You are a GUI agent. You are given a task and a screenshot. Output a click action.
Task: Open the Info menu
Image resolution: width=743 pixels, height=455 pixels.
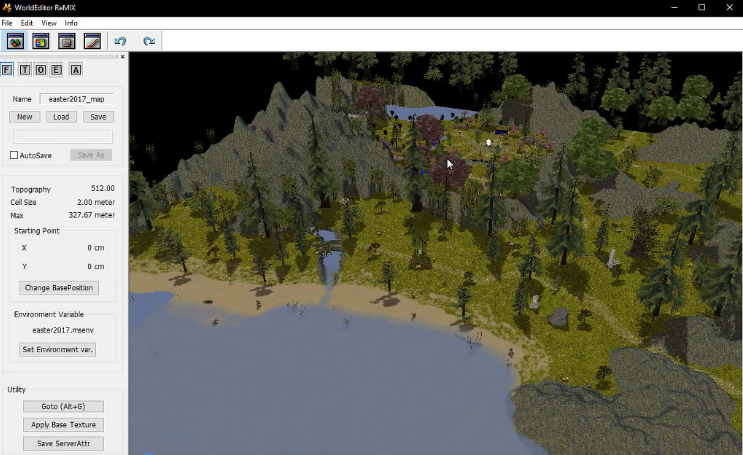[71, 22]
